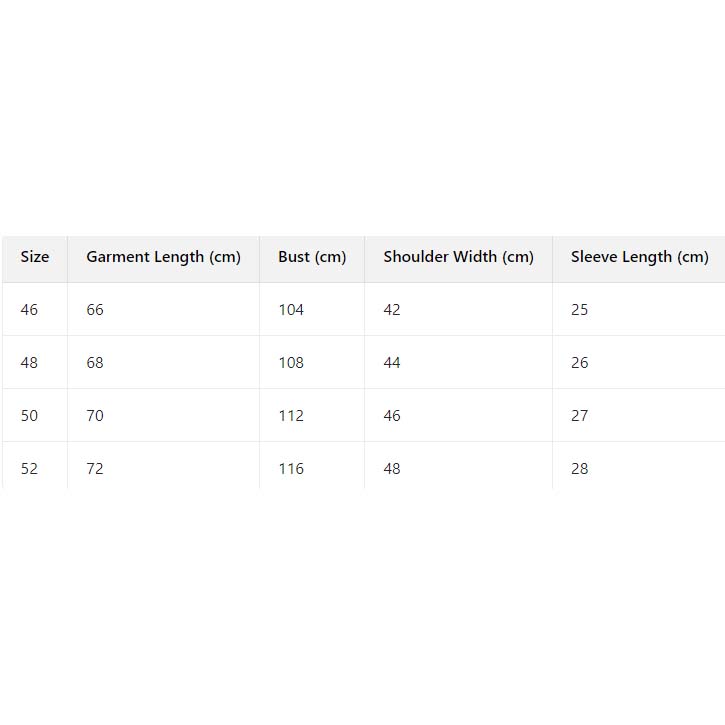The height and width of the screenshot is (725, 725).
Task: Select size 46 cell
Action: (29, 310)
